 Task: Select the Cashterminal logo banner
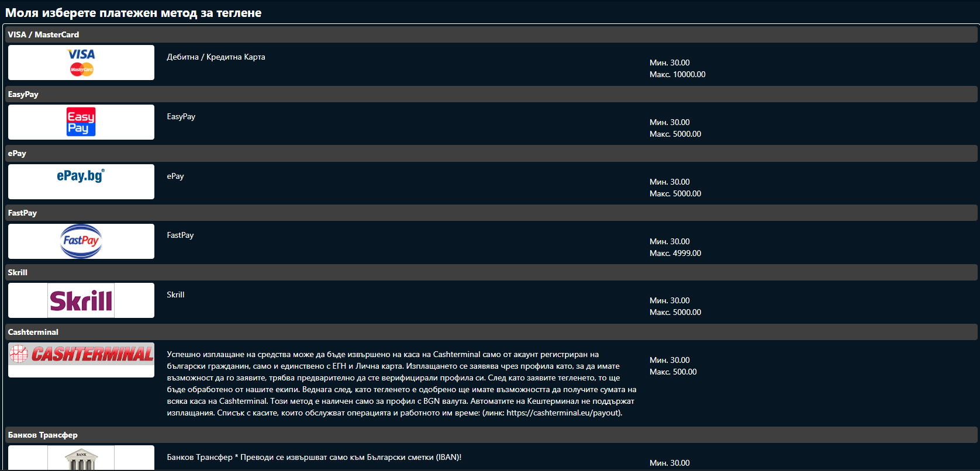81,360
